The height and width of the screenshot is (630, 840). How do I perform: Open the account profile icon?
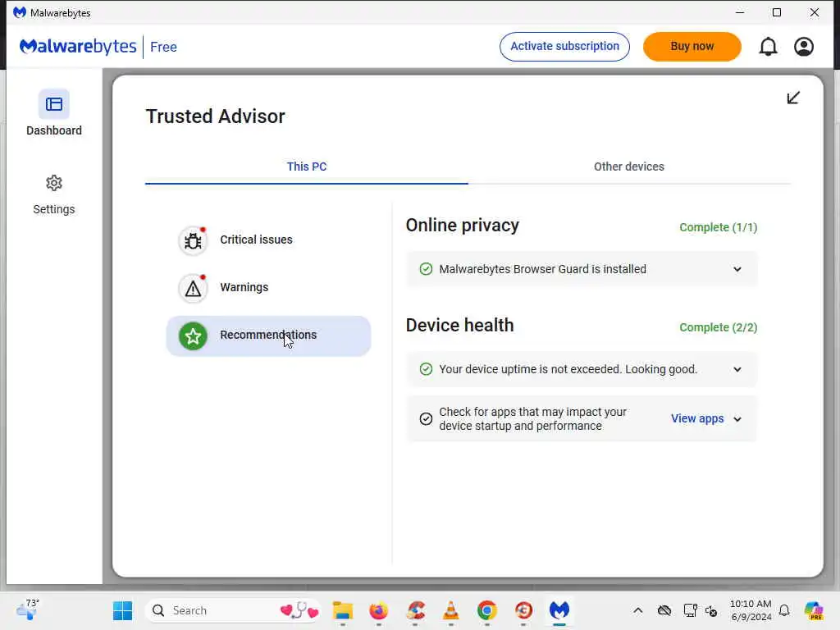point(804,47)
